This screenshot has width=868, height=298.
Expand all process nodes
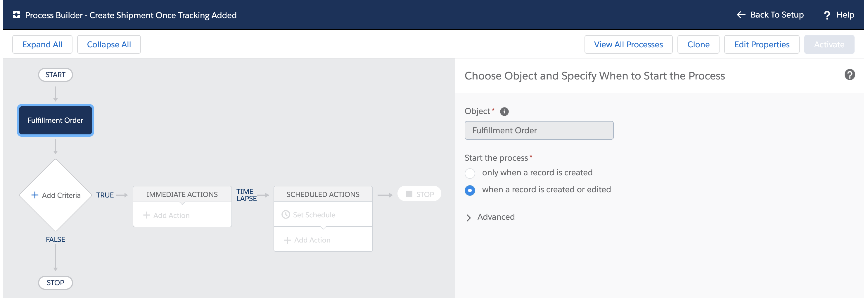tap(42, 44)
